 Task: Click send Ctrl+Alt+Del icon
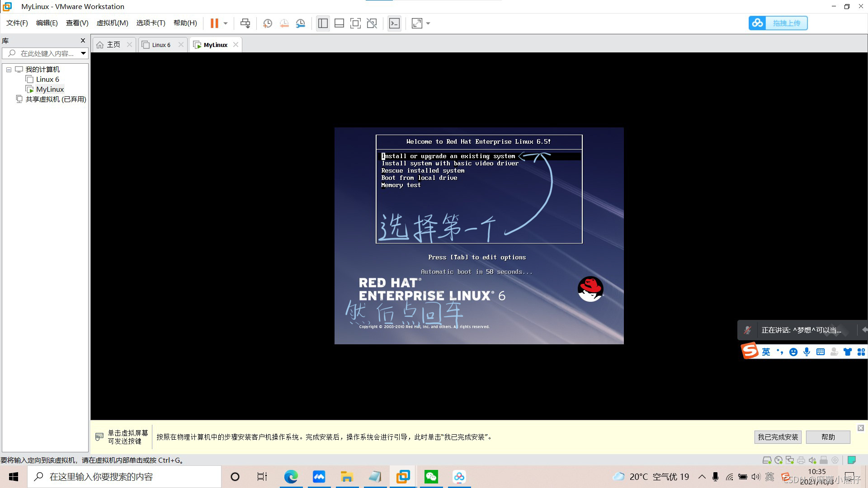tap(245, 23)
